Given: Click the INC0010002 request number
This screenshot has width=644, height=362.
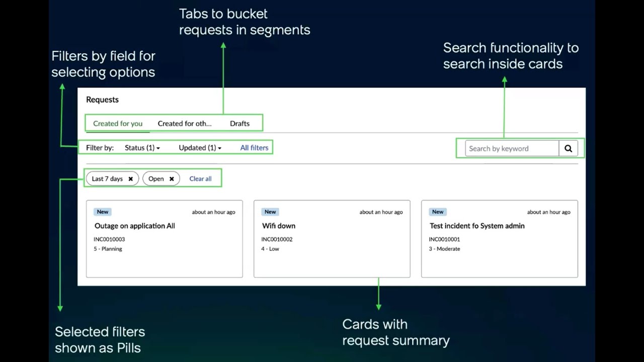Looking at the screenshot, I should (x=277, y=239).
